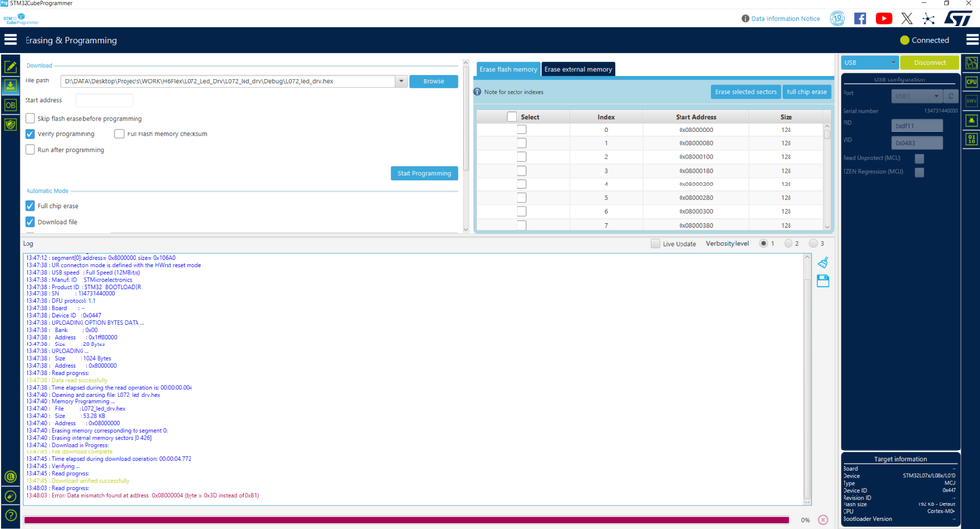980x529 pixels.
Task: Expand the File path dropdown arrow
Action: click(401, 81)
